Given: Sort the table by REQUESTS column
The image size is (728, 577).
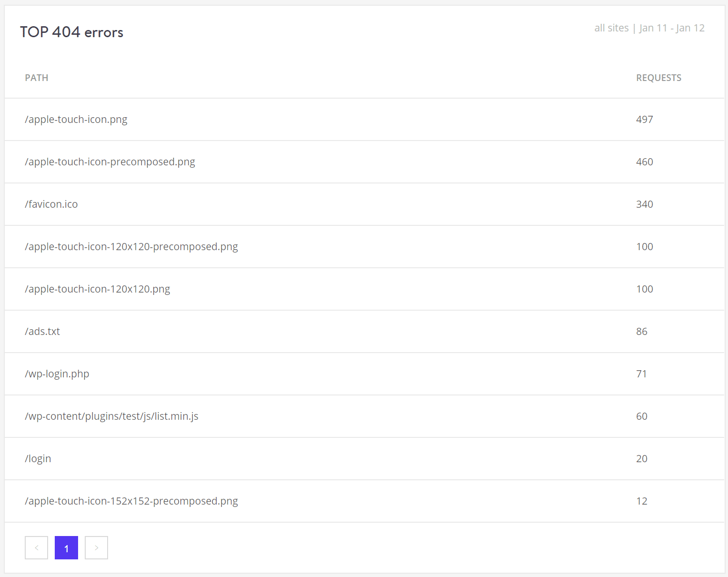Looking at the screenshot, I should click(658, 78).
